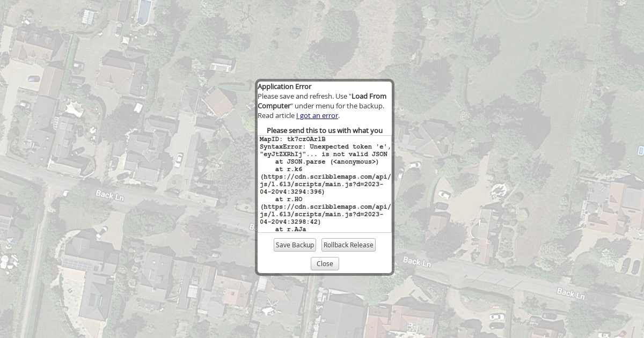This screenshot has height=338, width=644.
Task: Click the "Application Error" dialog heading
Action: [284, 86]
